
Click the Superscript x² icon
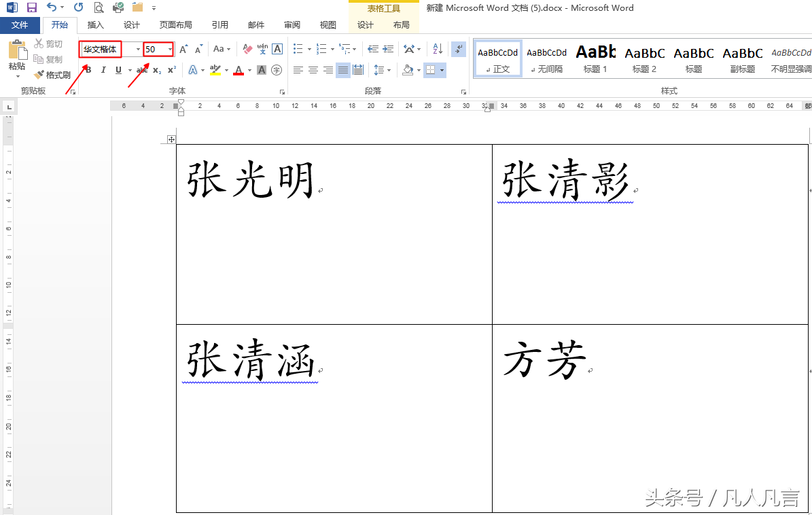[x=172, y=70]
